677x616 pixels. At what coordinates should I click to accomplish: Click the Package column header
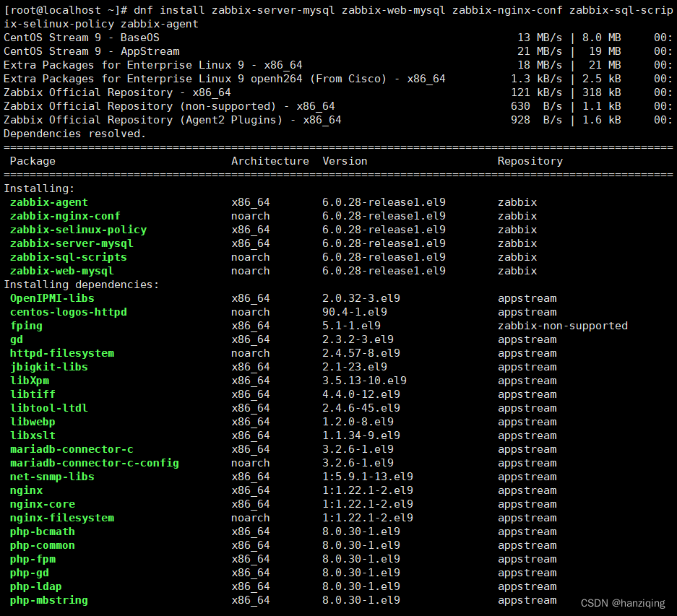tap(33, 161)
